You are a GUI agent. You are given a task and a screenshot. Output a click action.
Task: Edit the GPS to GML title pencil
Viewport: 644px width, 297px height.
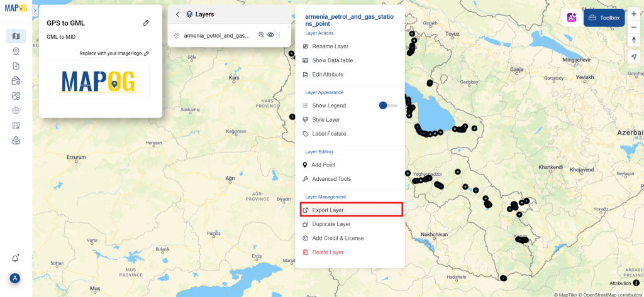[x=146, y=23]
